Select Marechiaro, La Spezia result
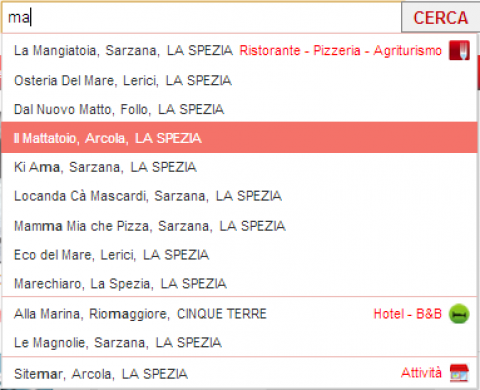Image resolution: width=480 pixels, height=390 pixels. pyautogui.click(x=239, y=284)
